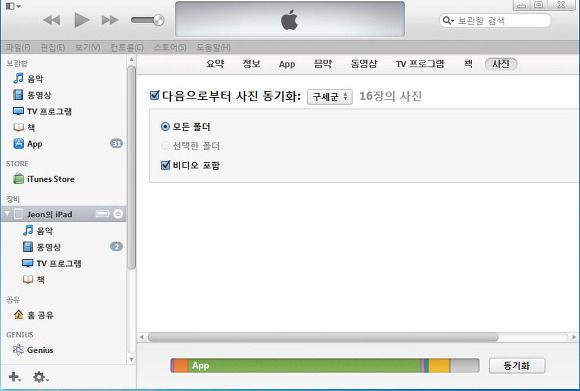Switch to the TV 프로그램 tab

coord(420,64)
